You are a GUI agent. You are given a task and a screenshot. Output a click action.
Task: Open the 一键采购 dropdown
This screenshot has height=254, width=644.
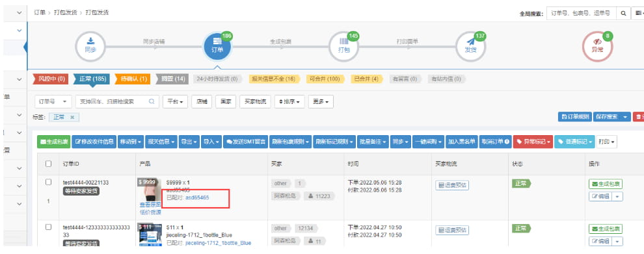[429, 142]
